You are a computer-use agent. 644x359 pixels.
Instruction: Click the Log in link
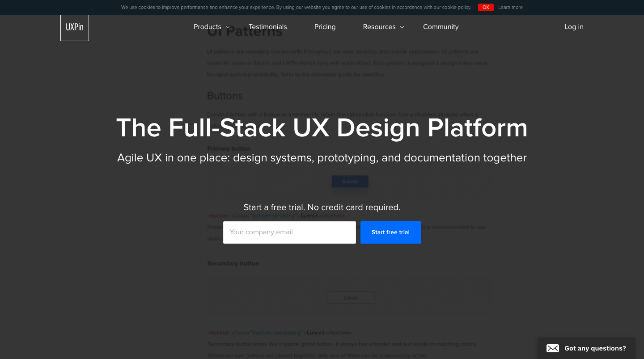click(574, 27)
